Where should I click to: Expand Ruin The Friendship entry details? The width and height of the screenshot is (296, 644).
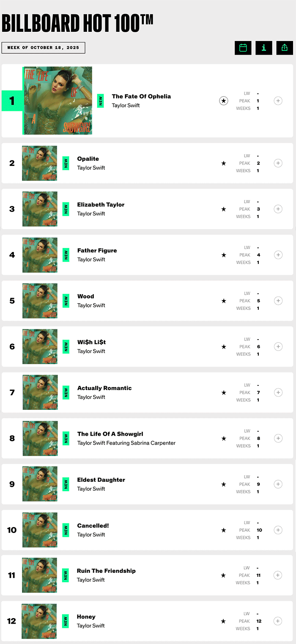point(278,575)
